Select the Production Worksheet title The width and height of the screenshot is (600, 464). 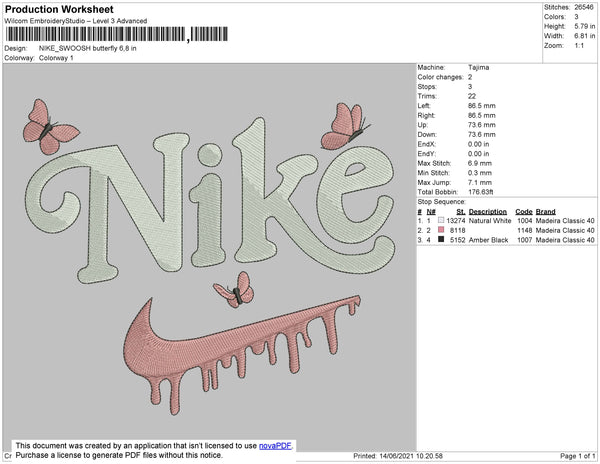tap(59, 10)
